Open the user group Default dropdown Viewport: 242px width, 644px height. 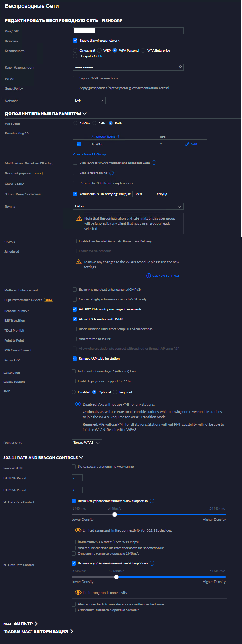click(128, 206)
